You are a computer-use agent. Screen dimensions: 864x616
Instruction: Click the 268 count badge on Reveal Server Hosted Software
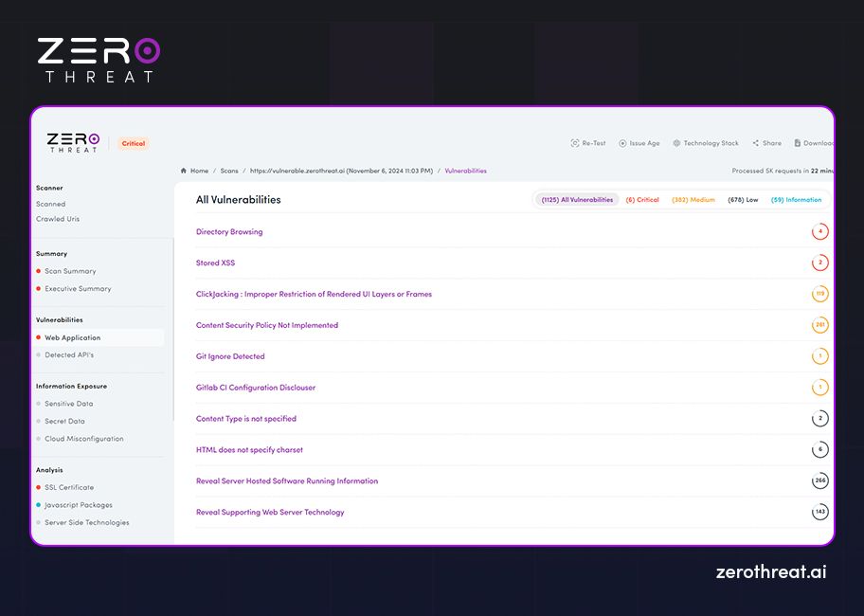[x=819, y=480]
